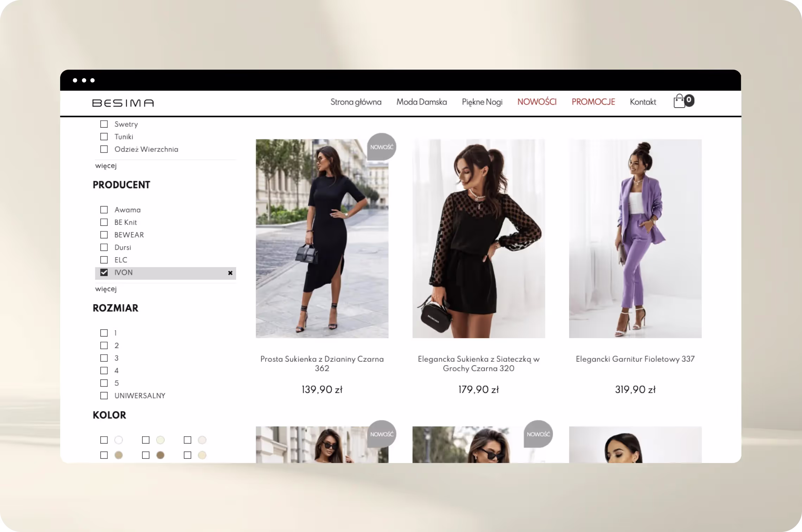The image size is (802, 532).
Task: Open the Elegancki Garnitur Fioletowy product photo
Action: tap(635, 239)
